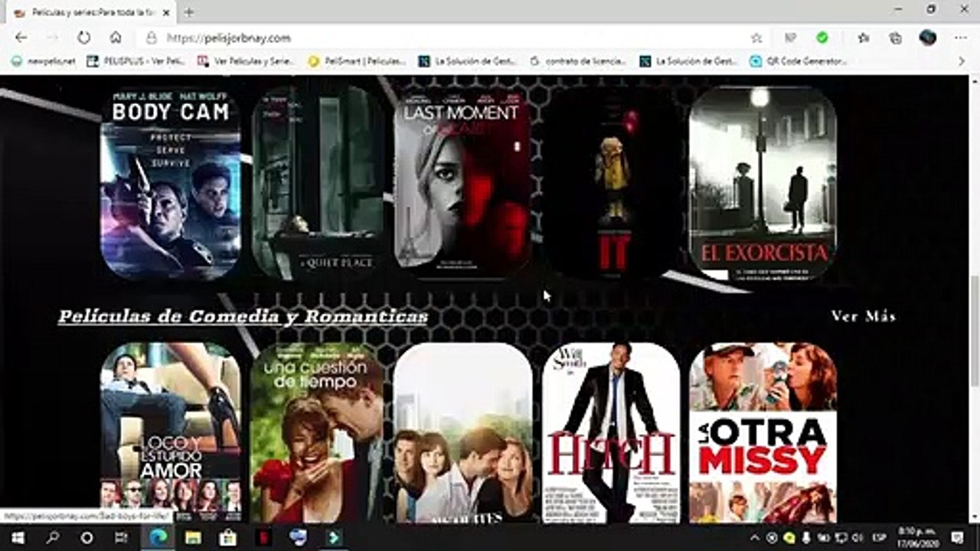The image size is (980, 551).
Task: Open the Hitch movie poster
Action: 611,432
